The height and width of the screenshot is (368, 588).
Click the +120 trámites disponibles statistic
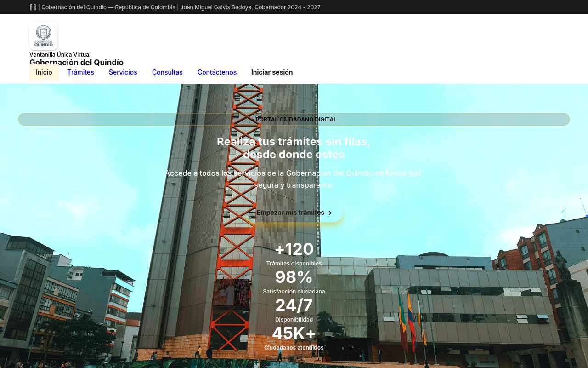pos(294,253)
